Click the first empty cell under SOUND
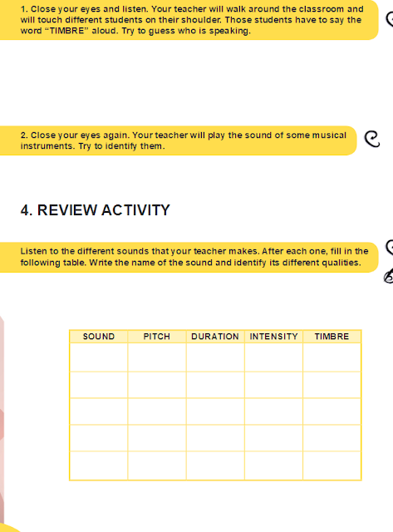Image resolution: width=393 pixels, height=532 pixels. pyautogui.click(x=99, y=357)
